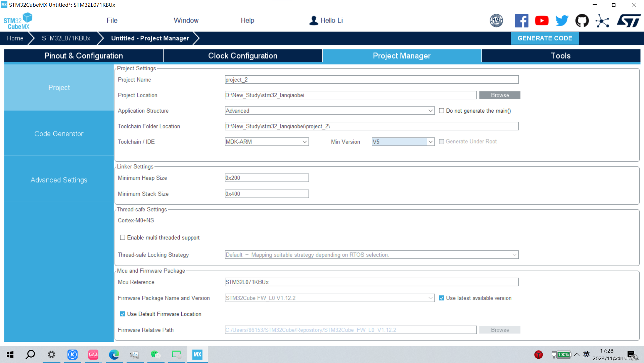The height and width of the screenshot is (363, 644).
Task: Click the STM32L071KBUx breadcrumb
Action: [66, 38]
